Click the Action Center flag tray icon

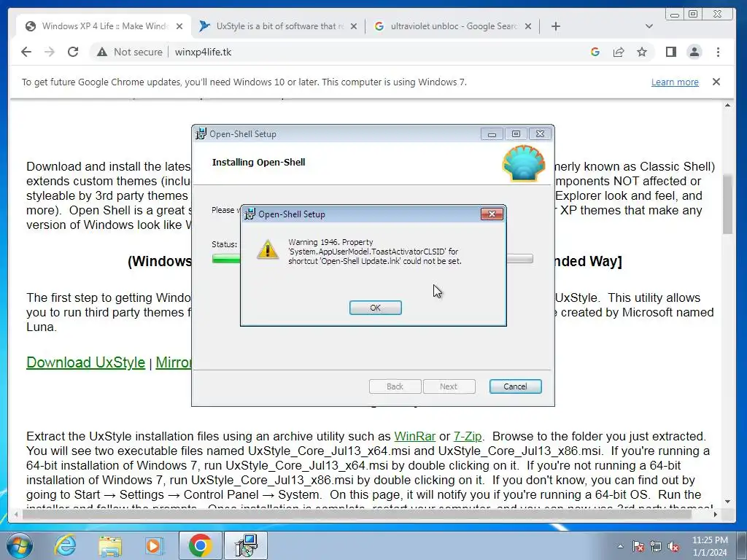(638, 547)
